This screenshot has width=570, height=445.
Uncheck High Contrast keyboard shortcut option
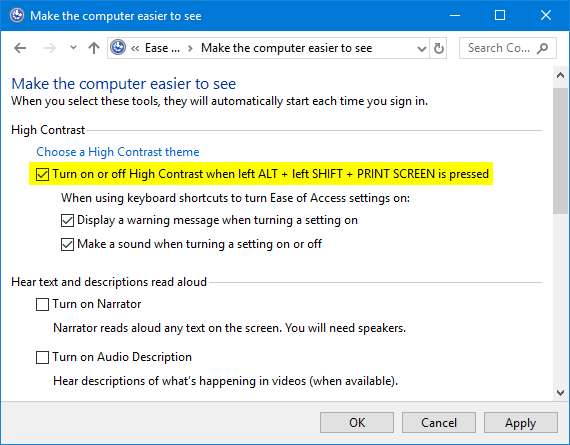point(43,174)
